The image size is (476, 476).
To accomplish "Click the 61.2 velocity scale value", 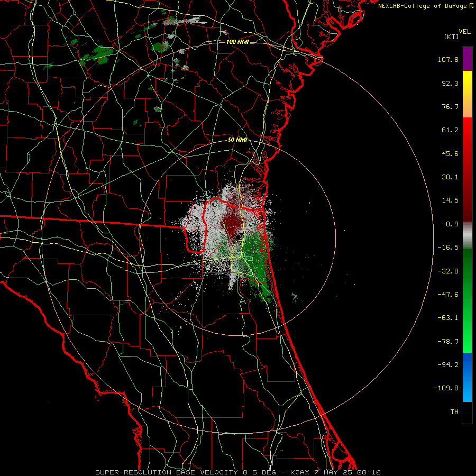I will point(450,130).
